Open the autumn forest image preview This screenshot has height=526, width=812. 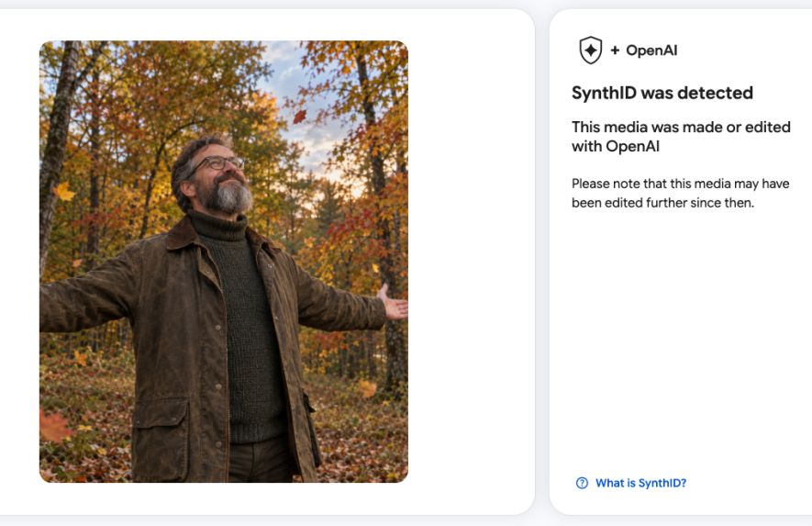[224, 262]
